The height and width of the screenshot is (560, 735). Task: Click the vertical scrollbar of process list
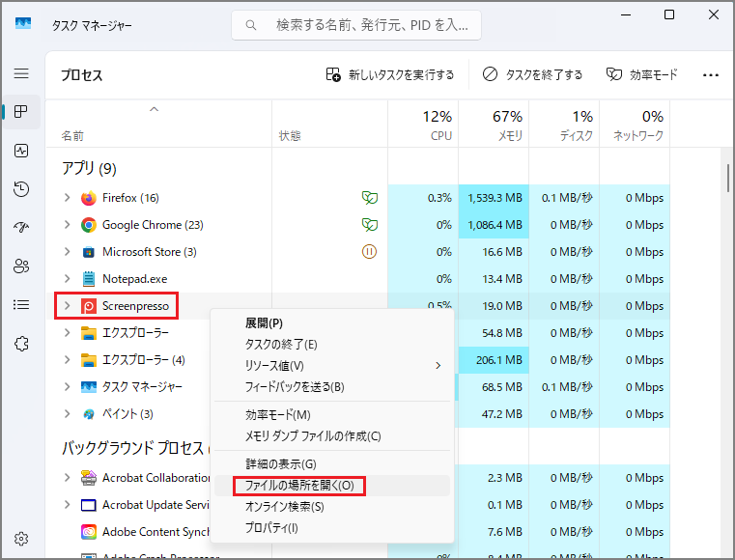[727, 178]
